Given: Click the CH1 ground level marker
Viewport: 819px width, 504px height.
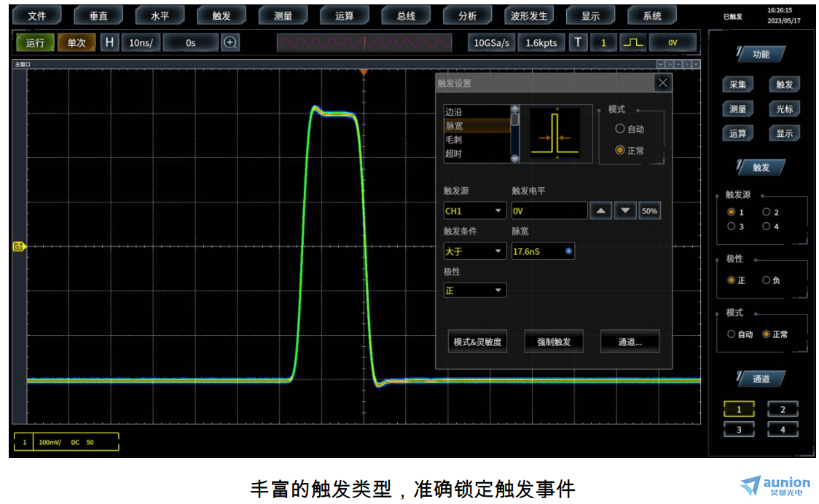Looking at the screenshot, I should click(19, 246).
